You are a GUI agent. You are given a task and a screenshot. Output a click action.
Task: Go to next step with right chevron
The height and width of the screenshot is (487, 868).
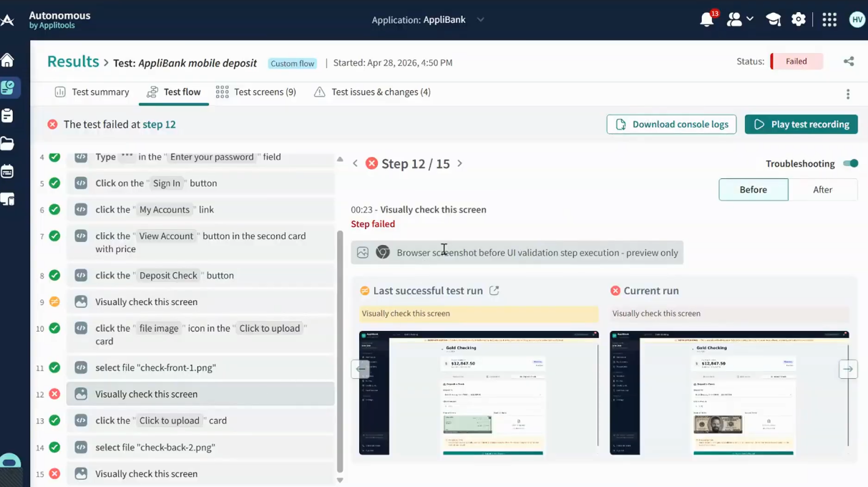click(460, 163)
